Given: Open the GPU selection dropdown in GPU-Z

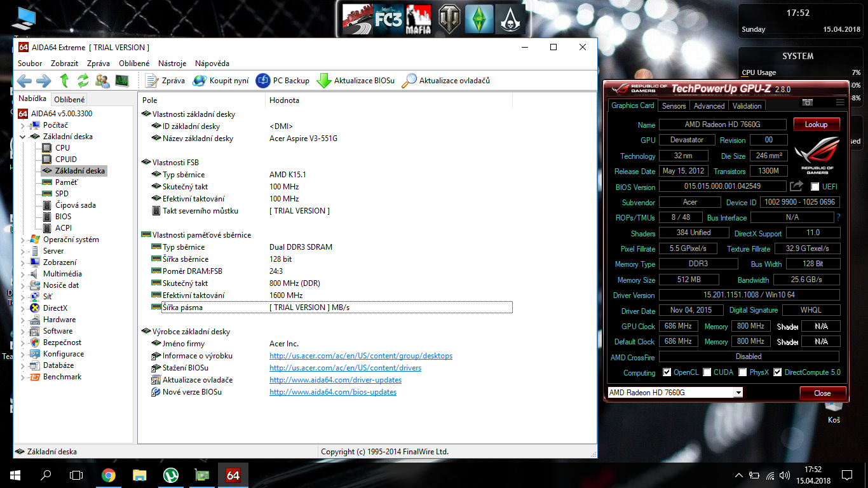Looking at the screenshot, I should pyautogui.click(x=738, y=393).
